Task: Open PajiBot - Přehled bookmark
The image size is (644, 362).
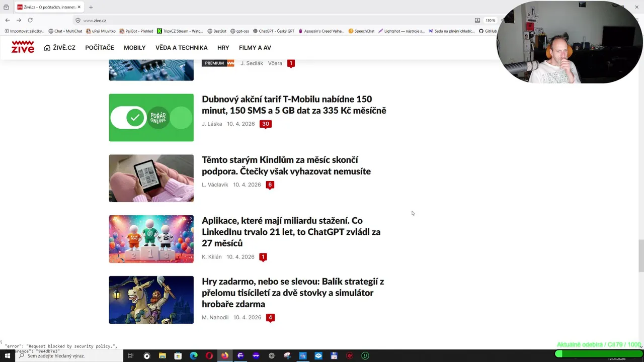Action: click(x=136, y=31)
